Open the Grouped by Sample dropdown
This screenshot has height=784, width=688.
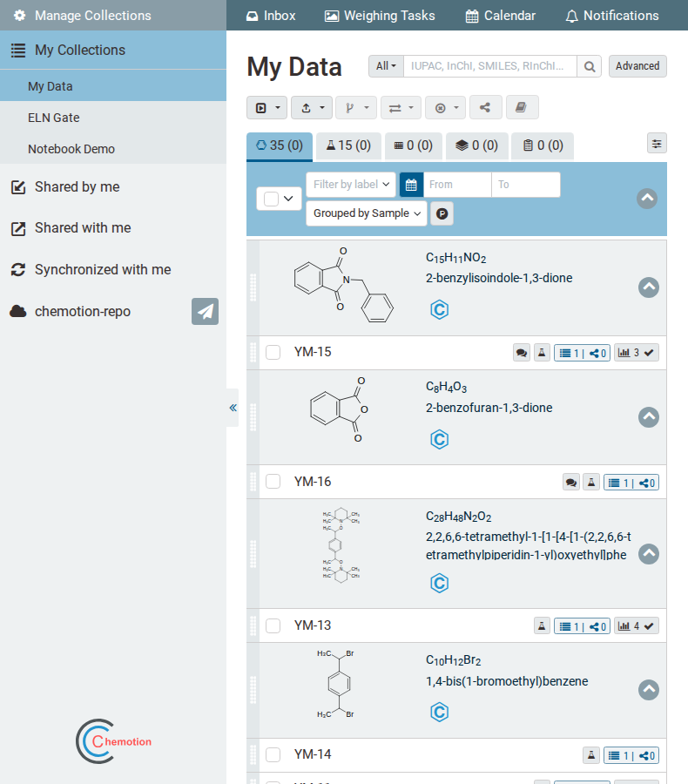coord(367,213)
